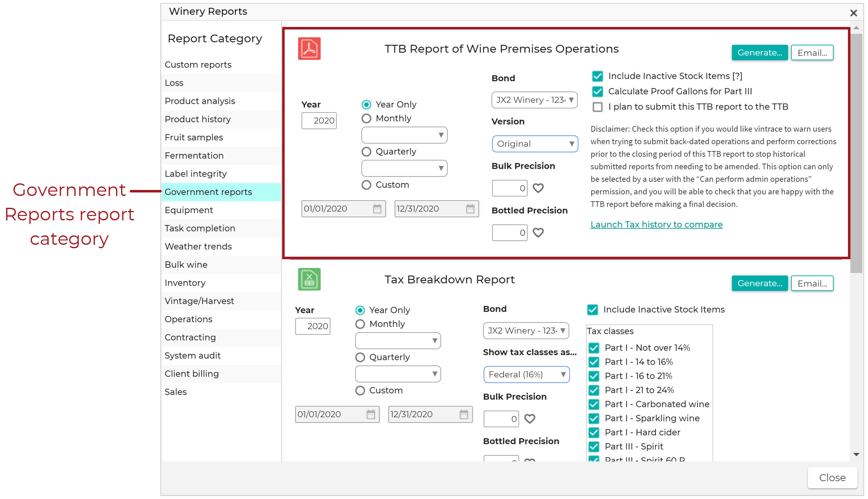Select Quarterly radio in Tax Breakdown Report
868x499 pixels.
point(360,357)
